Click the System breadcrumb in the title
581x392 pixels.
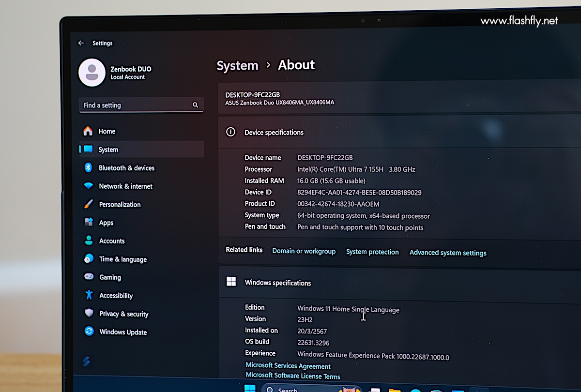(x=237, y=66)
